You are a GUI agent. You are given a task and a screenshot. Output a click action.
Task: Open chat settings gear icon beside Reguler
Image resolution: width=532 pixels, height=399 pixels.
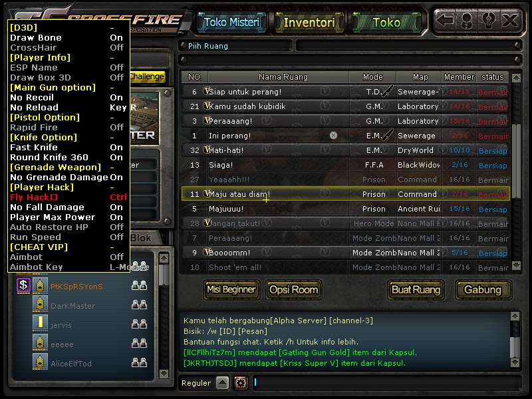tap(241, 383)
